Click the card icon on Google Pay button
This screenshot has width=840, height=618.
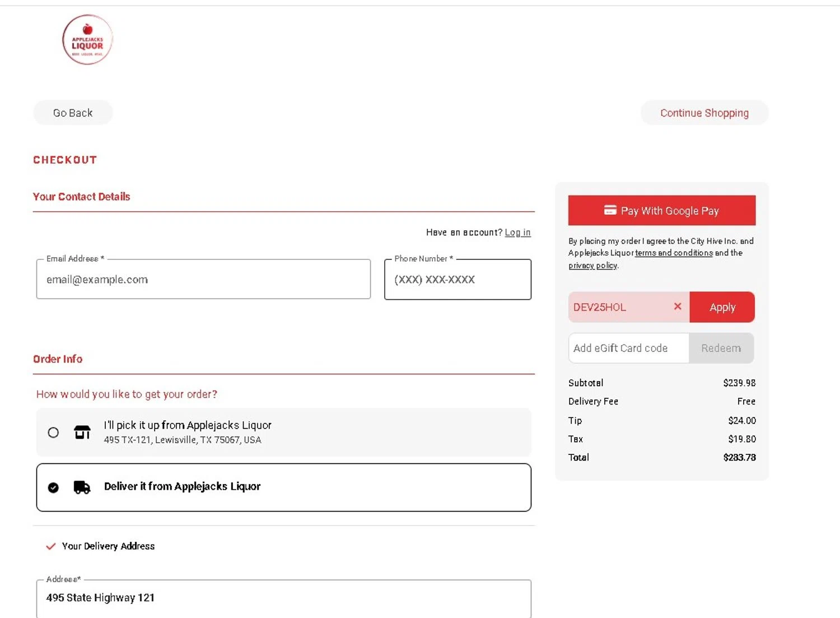pyautogui.click(x=610, y=210)
